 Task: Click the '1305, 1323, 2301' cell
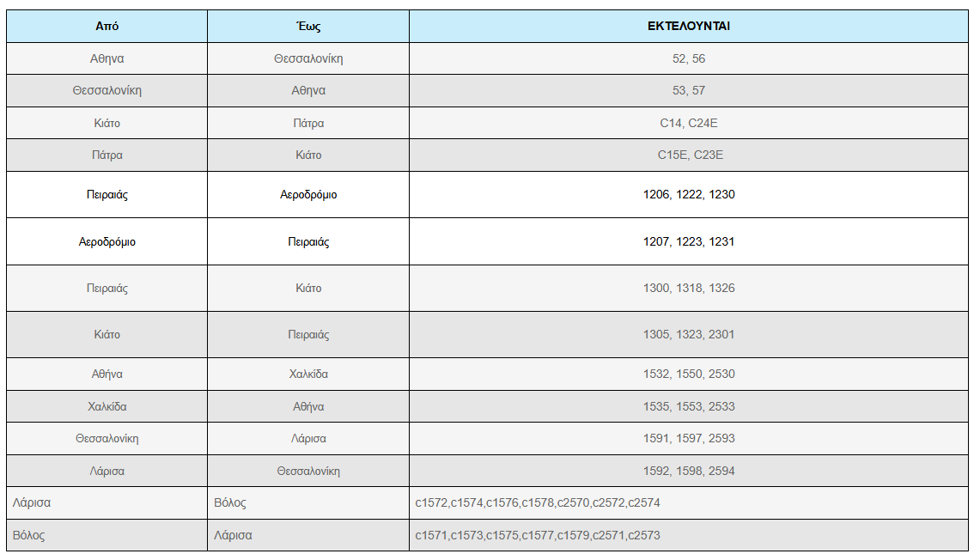(x=689, y=334)
